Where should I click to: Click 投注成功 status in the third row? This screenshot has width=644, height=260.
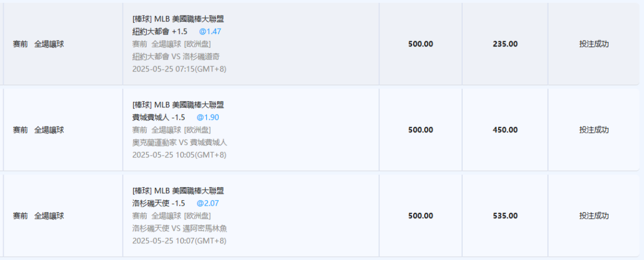(594, 216)
